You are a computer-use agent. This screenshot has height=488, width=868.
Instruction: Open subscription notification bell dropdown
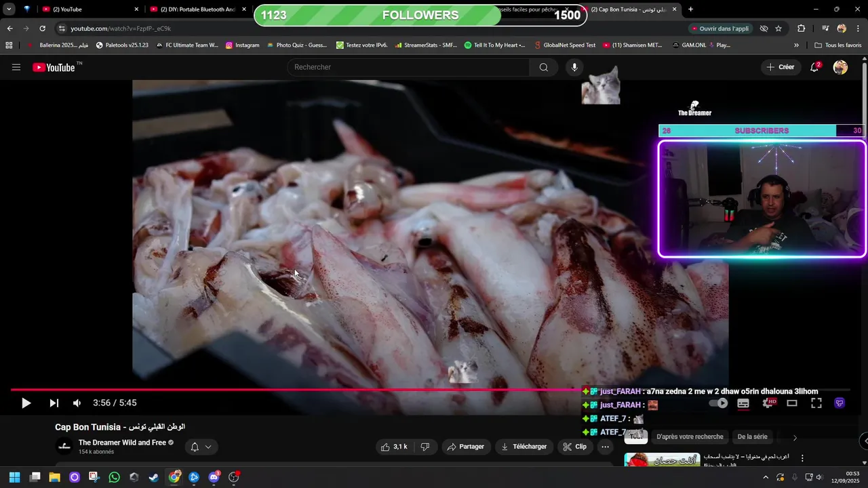[x=201, y=447]
